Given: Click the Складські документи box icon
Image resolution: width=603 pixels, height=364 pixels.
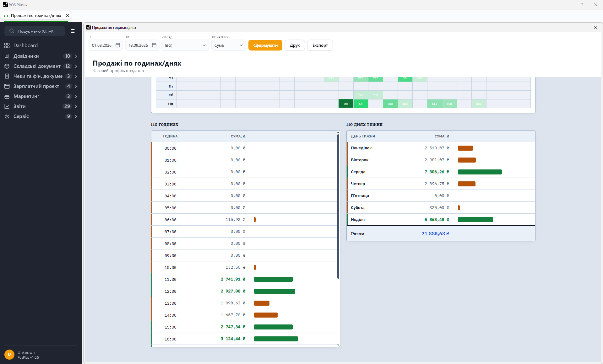Looking at the screenshot, I should (x=7, y=66).
